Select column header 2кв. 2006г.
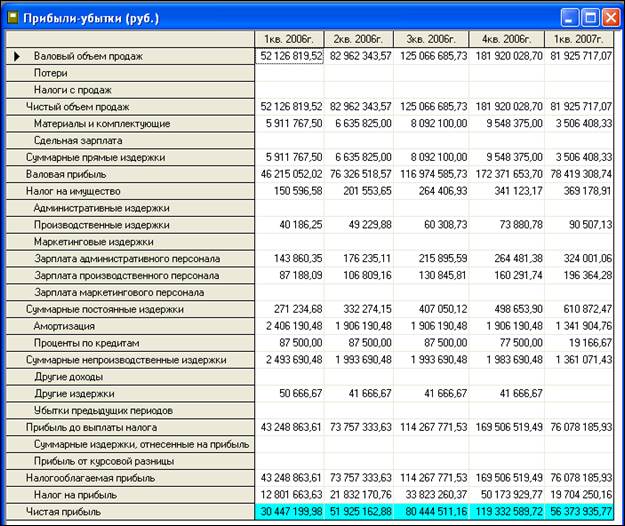The image size is (625, 526). 358,39
